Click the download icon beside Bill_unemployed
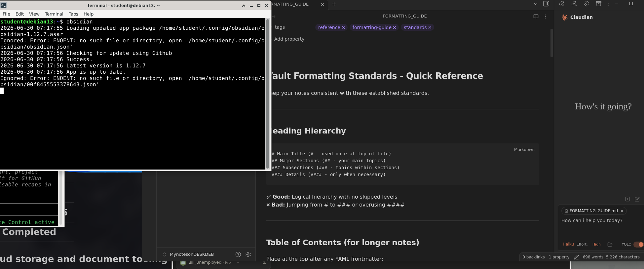 (264, 262)
